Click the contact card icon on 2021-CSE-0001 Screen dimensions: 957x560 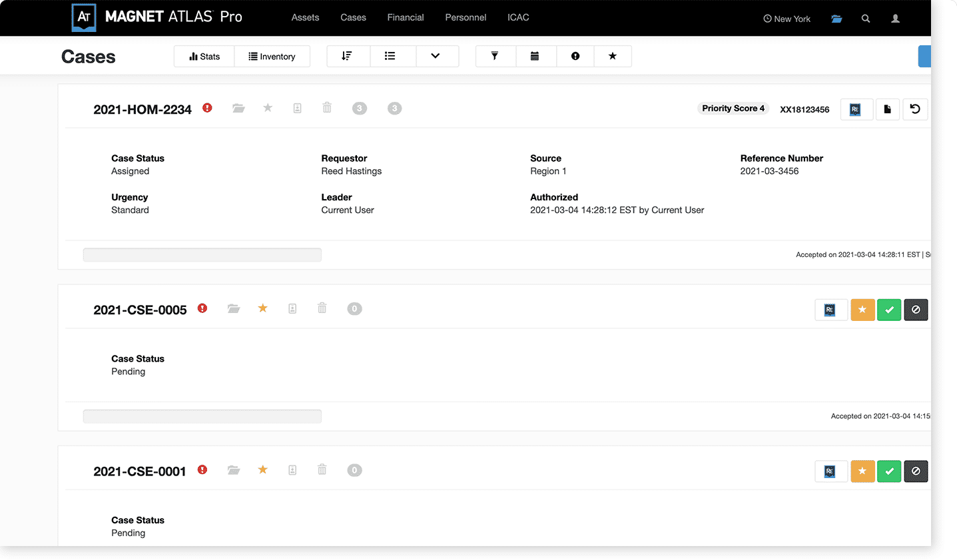tap(292, 470)
